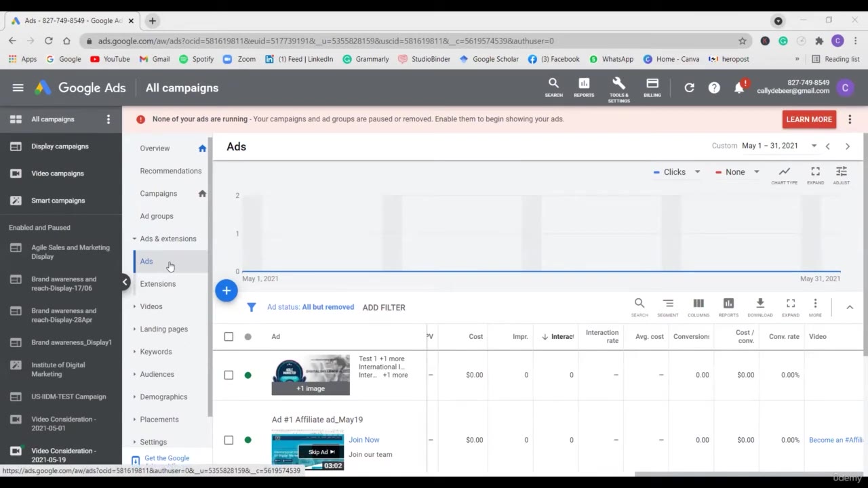Click the blue plus button to create a new ad
The height and width of the screenshot is (488, 868).
(226, 290)
